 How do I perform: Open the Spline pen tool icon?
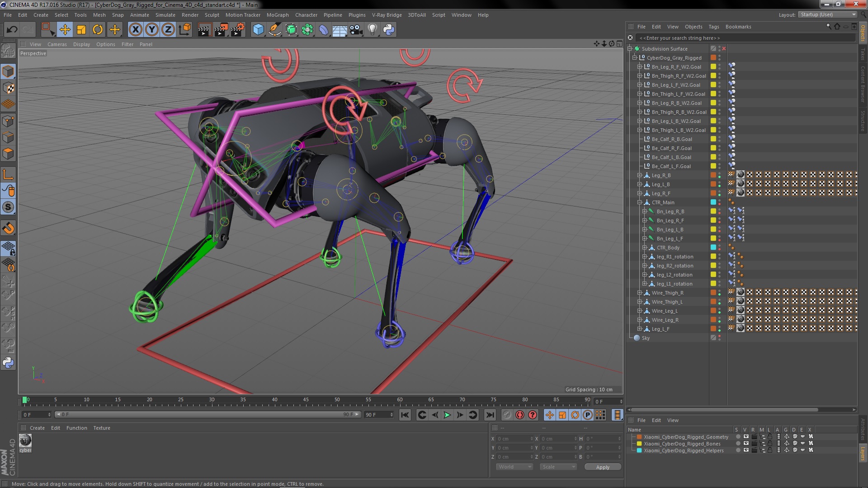(x=274, y=30)
